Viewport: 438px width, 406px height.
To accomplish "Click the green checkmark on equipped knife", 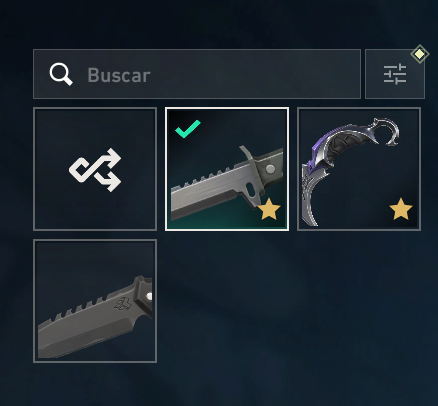I will pyautogui.click(x=188, y=128).
